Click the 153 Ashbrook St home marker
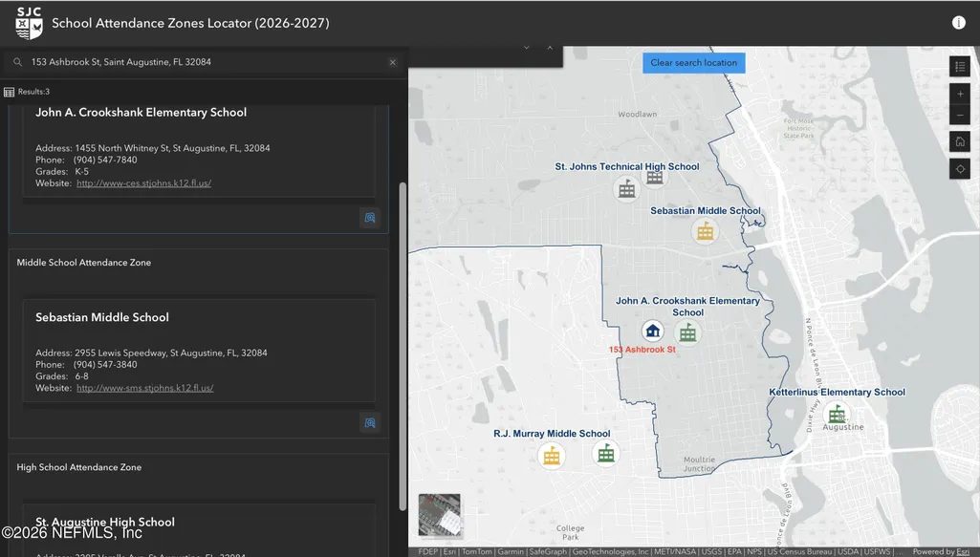 pyautogui.click(x=652, y=331)
